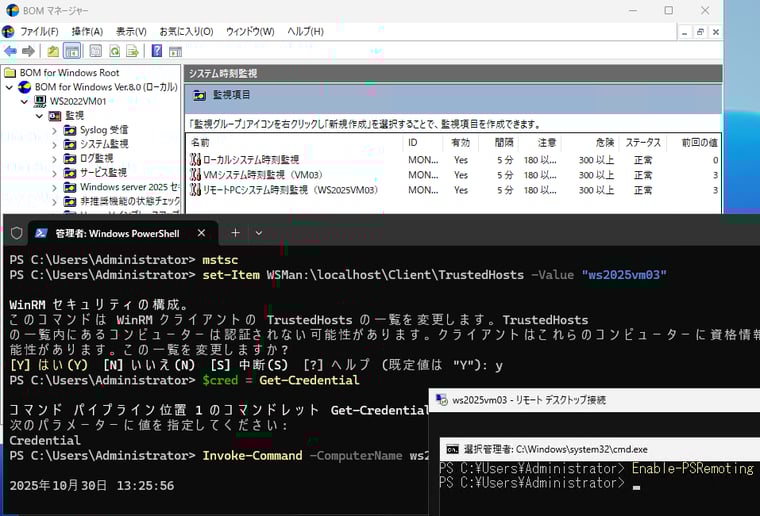Click the リモートPCシステム時刻監視 row icon
The width and height of the screenshot is (760, 516).
(x=195, y=189)
